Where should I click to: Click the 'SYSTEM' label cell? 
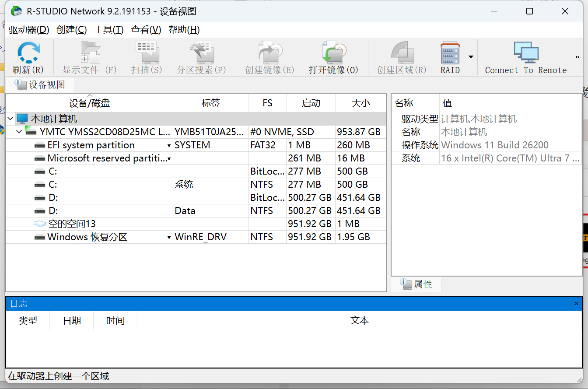tap(192, 145)
